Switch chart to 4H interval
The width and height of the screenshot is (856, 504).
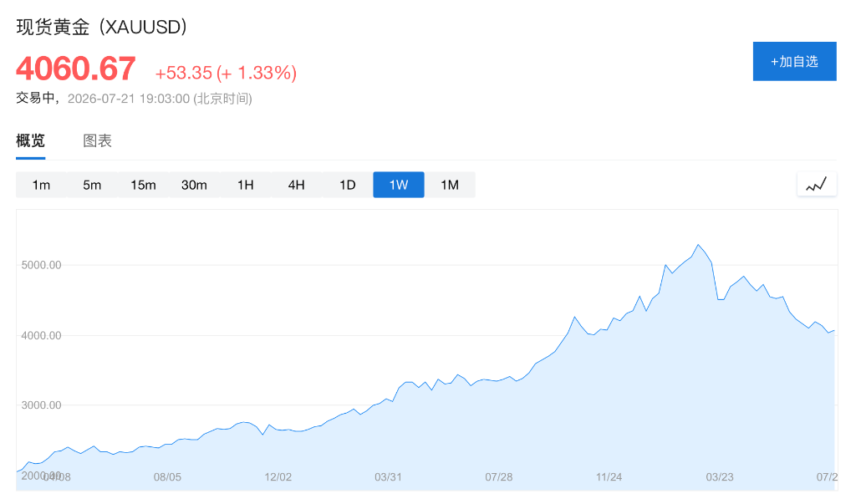[x=297, y=185]
